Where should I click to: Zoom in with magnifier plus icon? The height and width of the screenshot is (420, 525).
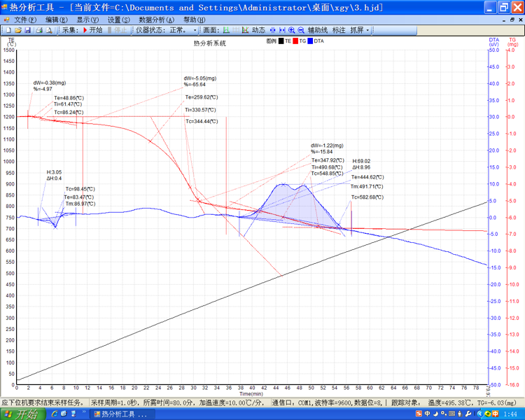(292, 30)
